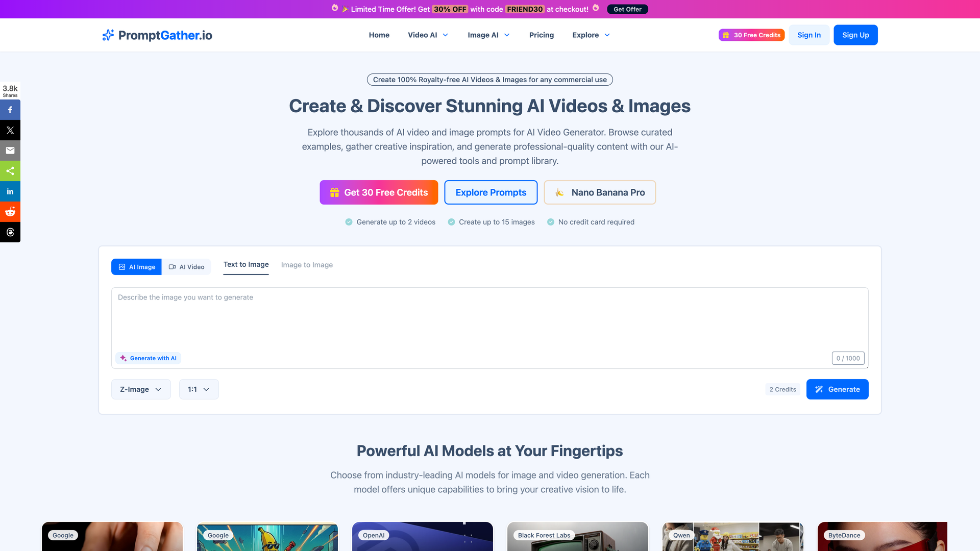Open the Z-Image model dropdown
980x551 pixels.
[x=141, y=389]
